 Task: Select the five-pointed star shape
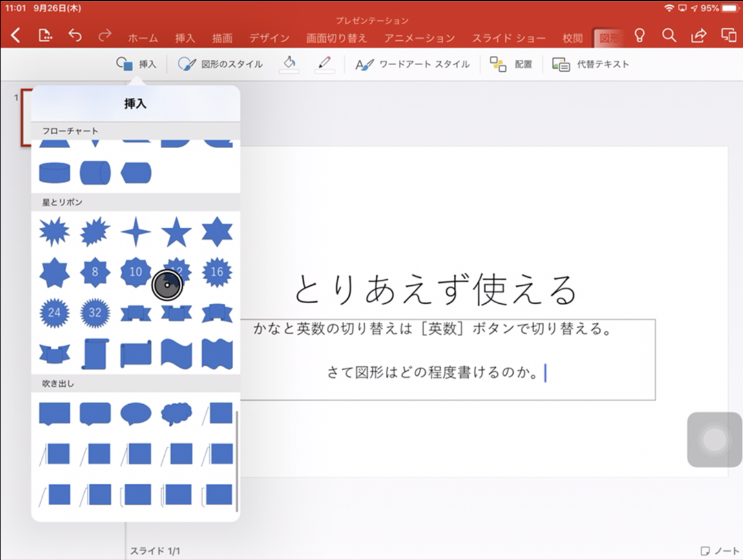[178, 230]
